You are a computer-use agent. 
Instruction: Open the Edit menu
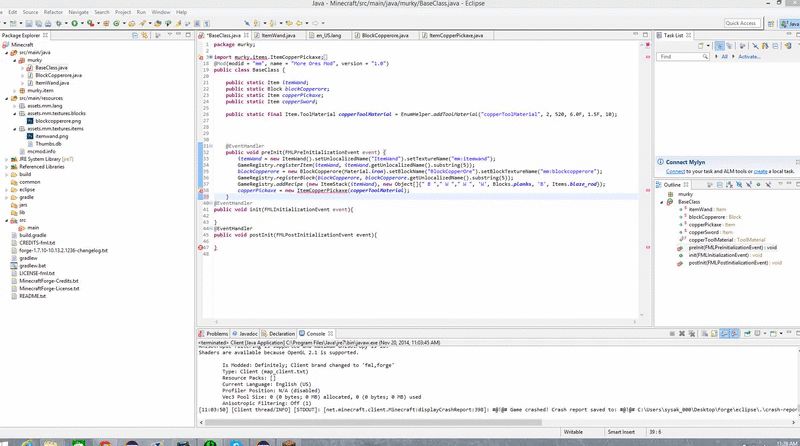(x=13, y=12)
